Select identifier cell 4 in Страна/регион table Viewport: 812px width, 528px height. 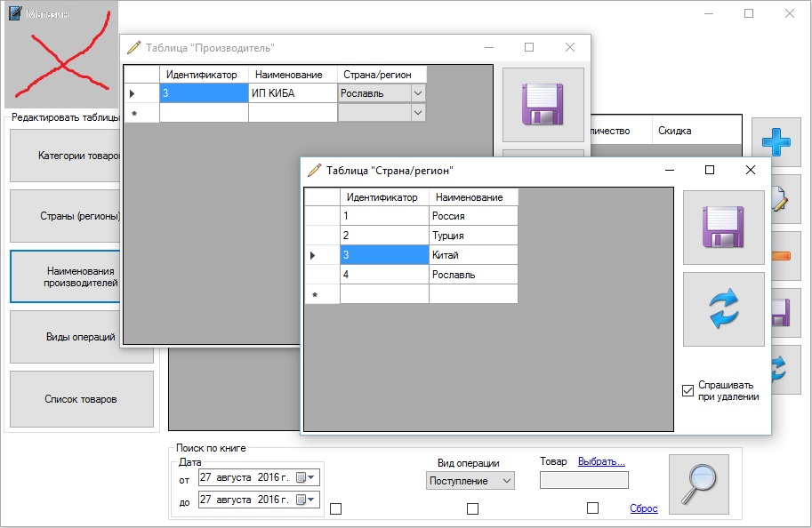[x=384, y=275]
